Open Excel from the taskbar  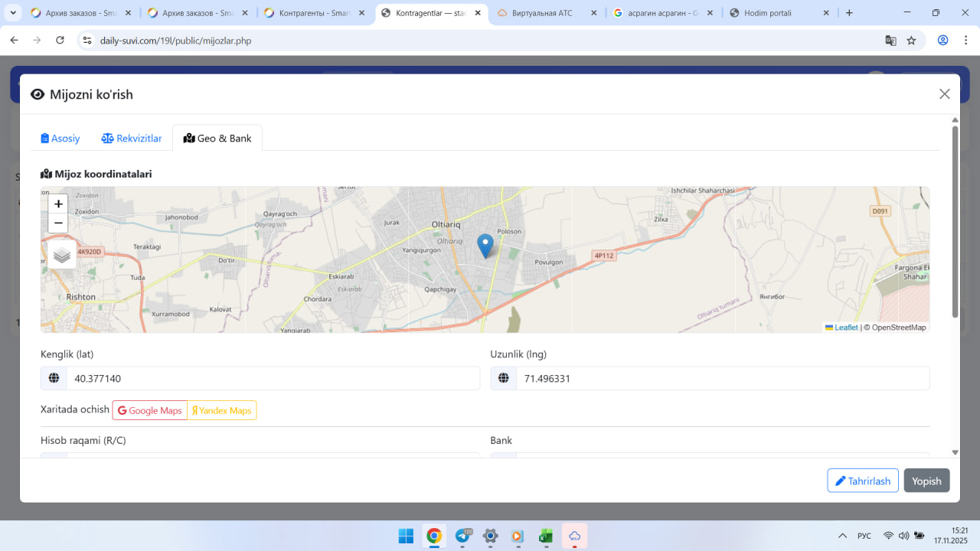click(546, 536)
